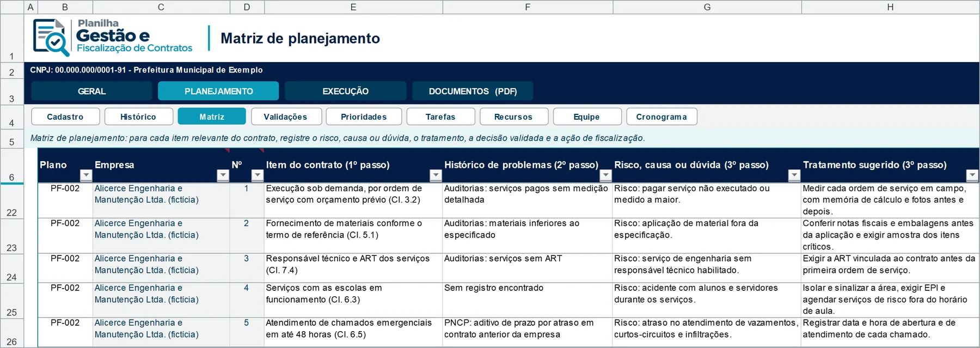The image size is (980, 348).
Task: Click item number 1 in the Nº column
Action: pyautogui.click(x=247, y=188)
